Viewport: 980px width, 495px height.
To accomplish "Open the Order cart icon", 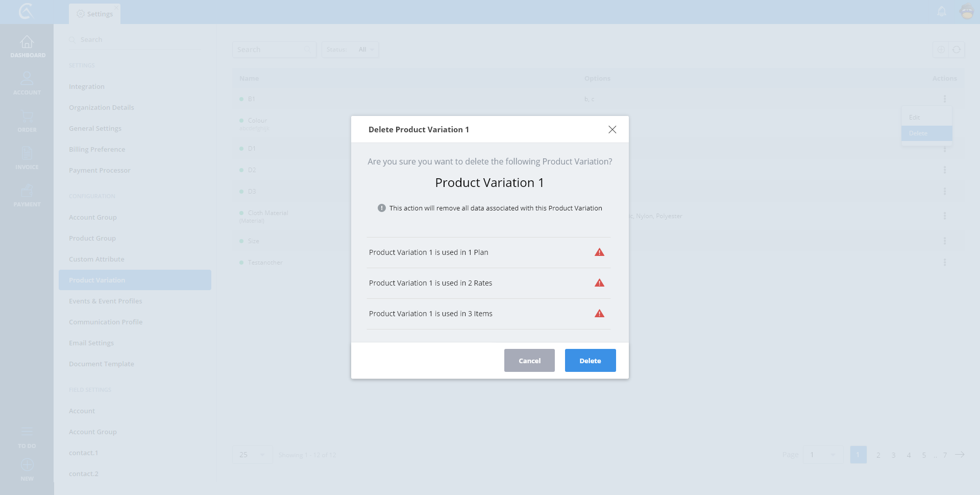I will pos(27,116).
